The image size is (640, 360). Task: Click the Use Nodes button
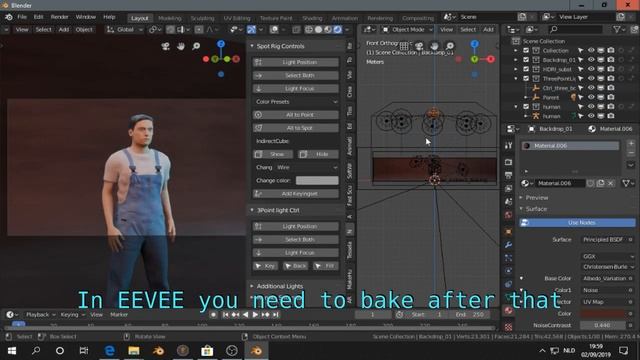(x=577, y=222)
